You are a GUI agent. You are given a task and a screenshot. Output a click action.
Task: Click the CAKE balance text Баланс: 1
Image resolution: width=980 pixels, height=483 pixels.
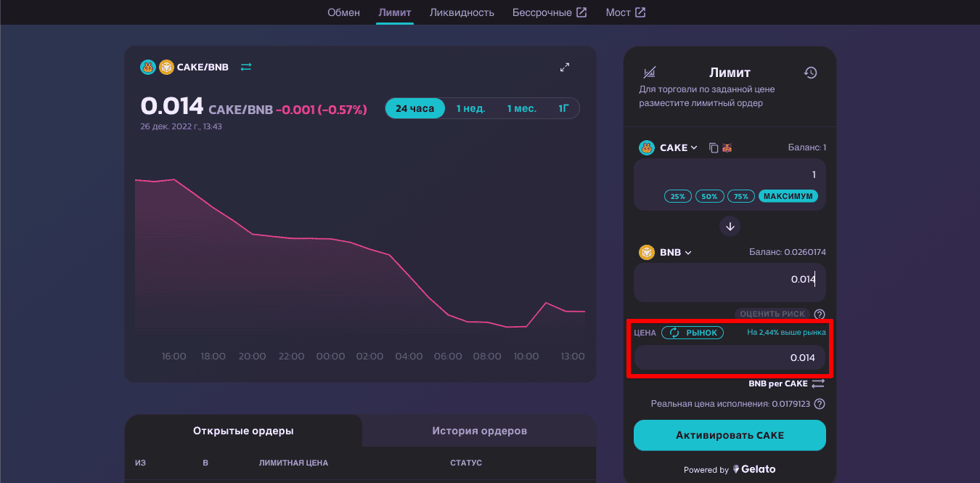pyautogui.click(x=807, y=147)
